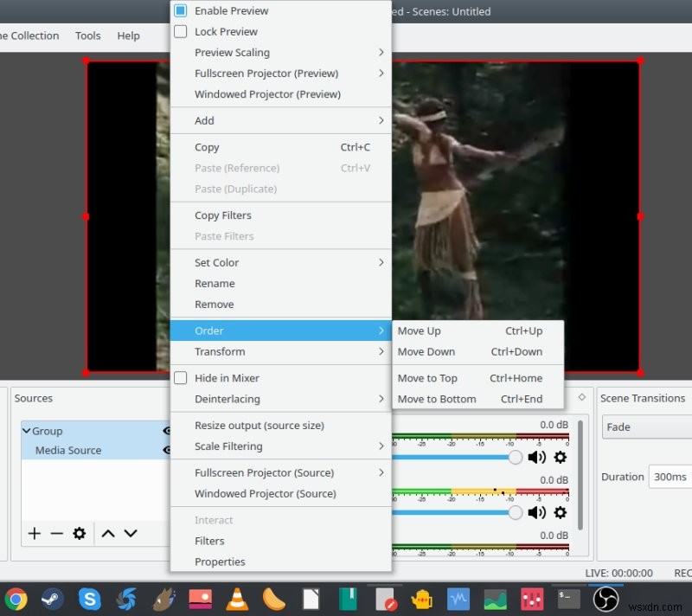Open the Tools menu
Screen dimensions: 692x616
87,35
